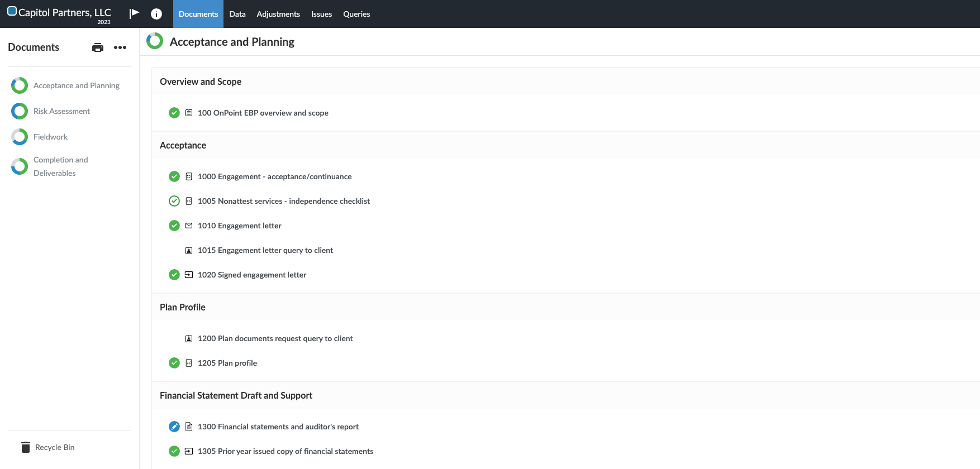Screen dimensions: 980x469
Task: Select the Fieldwork progress ring in sidebar
Action: tap(20, 137)
